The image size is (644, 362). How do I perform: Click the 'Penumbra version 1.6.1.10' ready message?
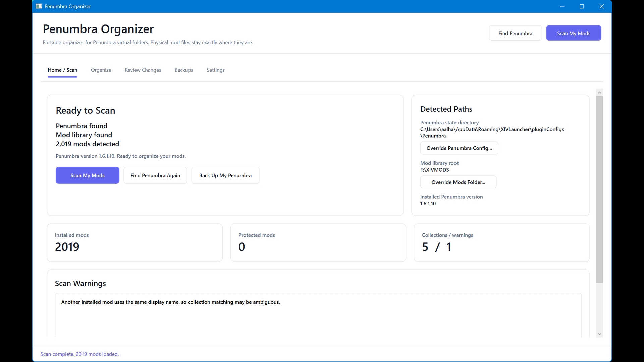point(121,156)
